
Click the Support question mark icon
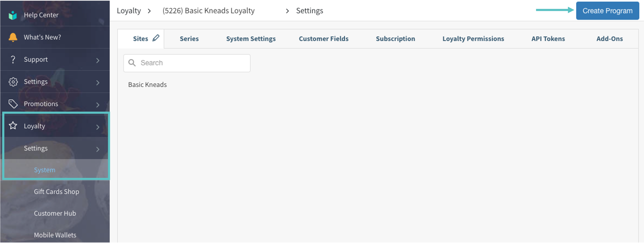[13, 60]
